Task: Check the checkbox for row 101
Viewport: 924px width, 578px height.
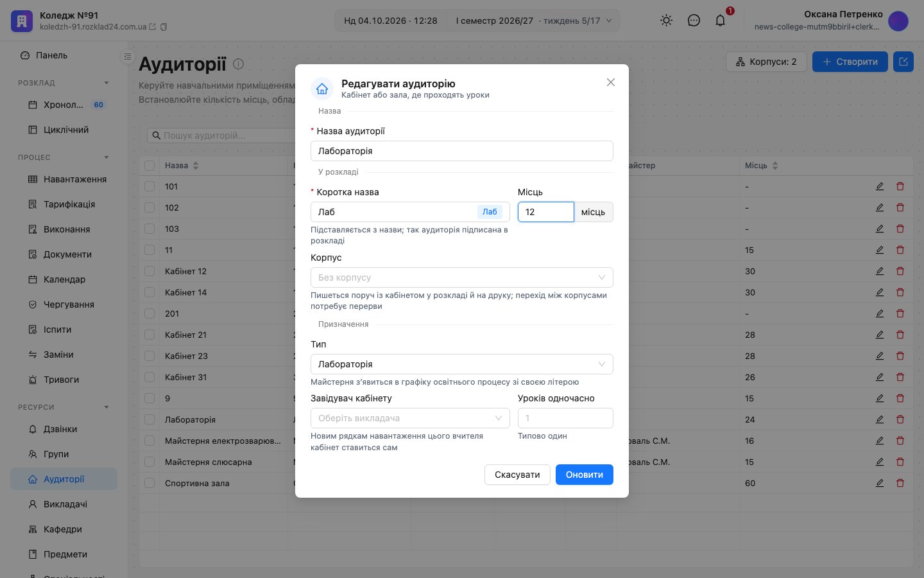Action: [x=150, y=186]
